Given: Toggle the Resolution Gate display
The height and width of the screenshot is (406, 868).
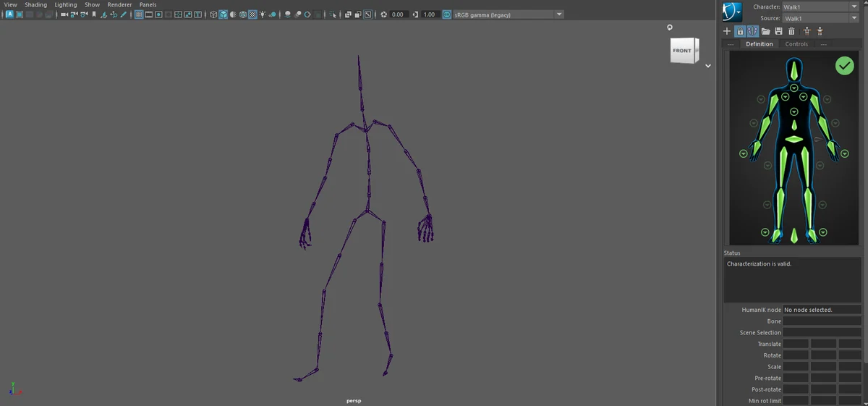Looking at the screenshot, I should coord(158,14).
